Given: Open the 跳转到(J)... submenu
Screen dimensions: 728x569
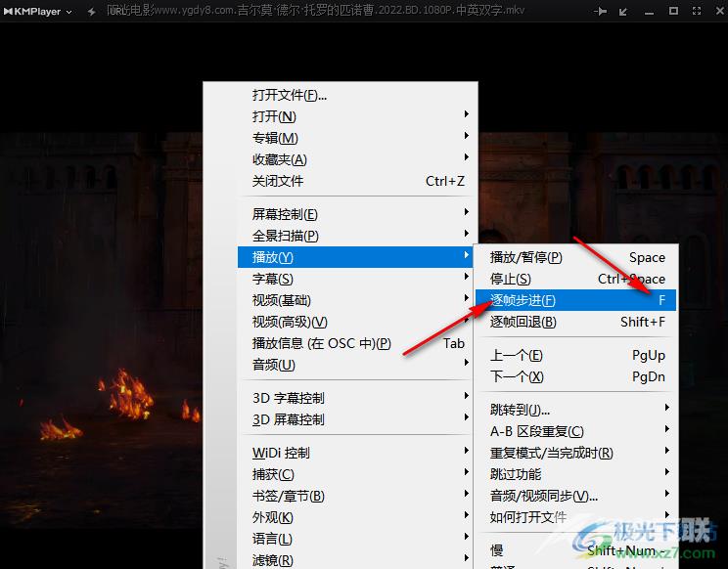Looking at the screenshot, I should click(575, 410).
